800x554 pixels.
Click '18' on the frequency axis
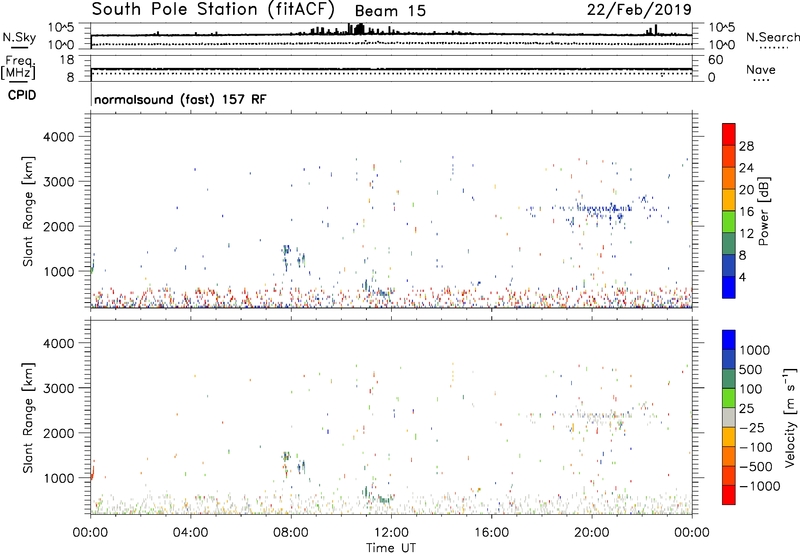click(x=67, y=60)
